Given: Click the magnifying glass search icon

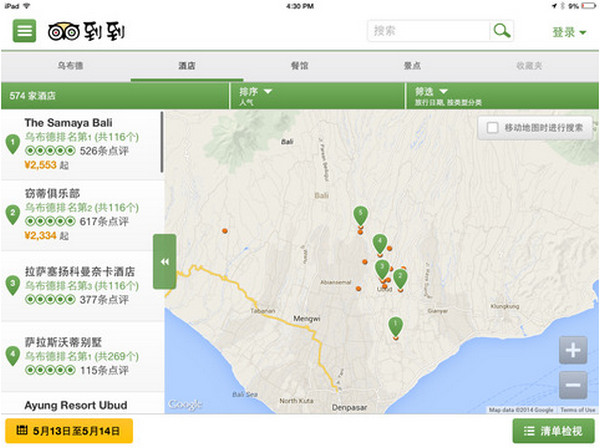Looking at the screenshot, I should 502,31.
